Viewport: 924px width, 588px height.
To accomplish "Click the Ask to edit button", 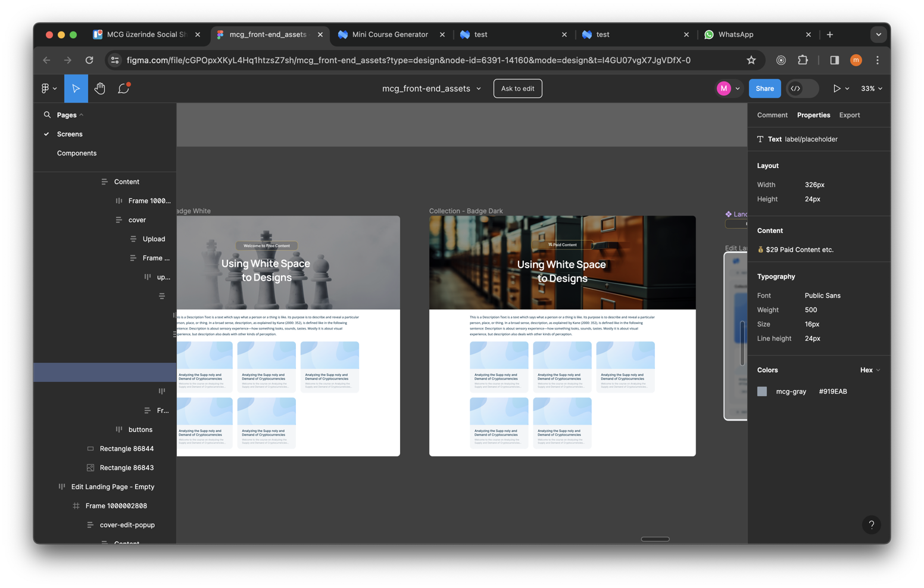I will pos(517,88).
